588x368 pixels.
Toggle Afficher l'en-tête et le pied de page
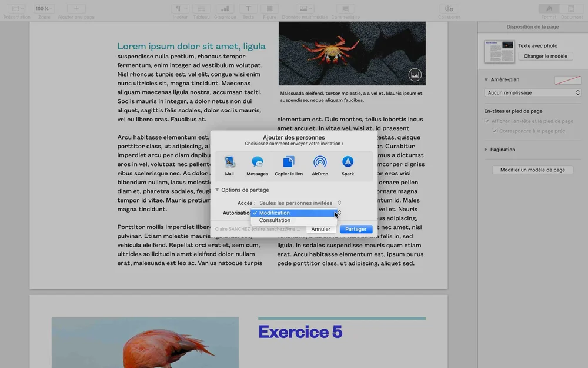(x=487, y=121)
